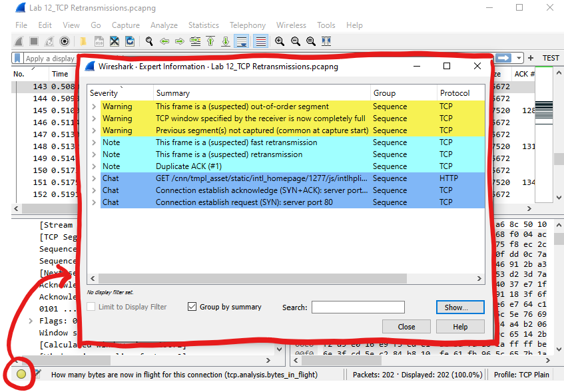Image resolution: width=564 pixels, height=392 pixels.
Task: Click the Show... button
Action: [x=460, y=307]
